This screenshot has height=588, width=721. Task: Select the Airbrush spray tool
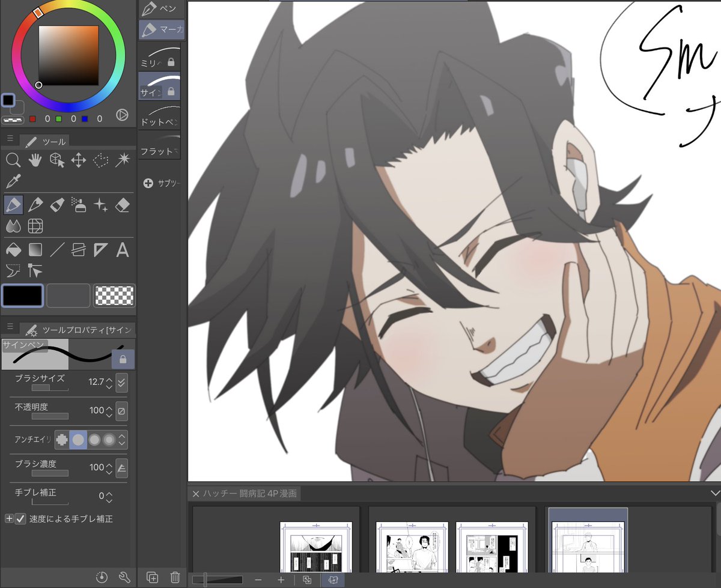[x=78, y=205]
